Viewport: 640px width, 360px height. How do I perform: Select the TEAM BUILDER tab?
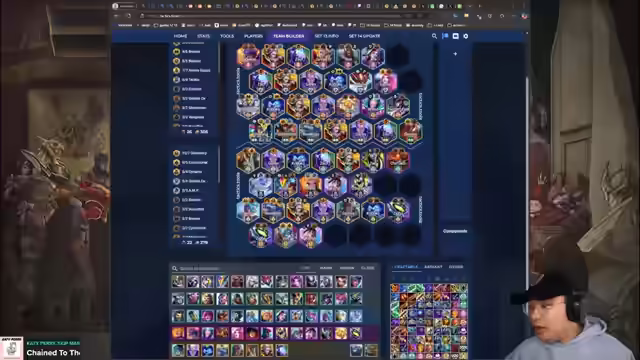pyautogui.click(x=289, y=36)
